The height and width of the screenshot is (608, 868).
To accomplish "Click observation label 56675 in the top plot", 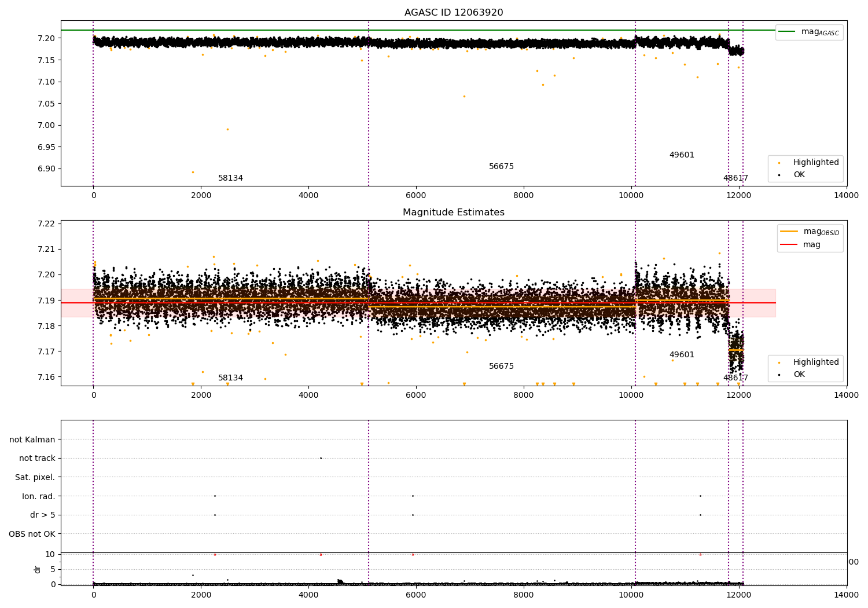I will 501,167.
